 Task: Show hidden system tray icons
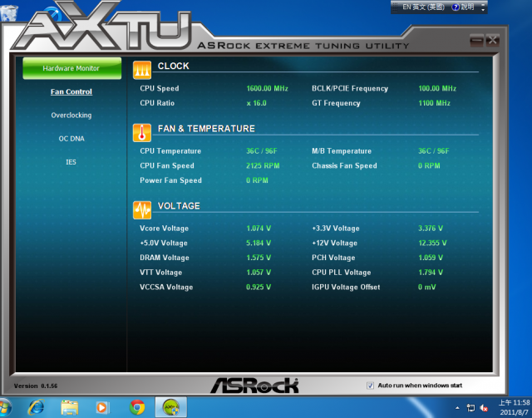click(457, 408)
